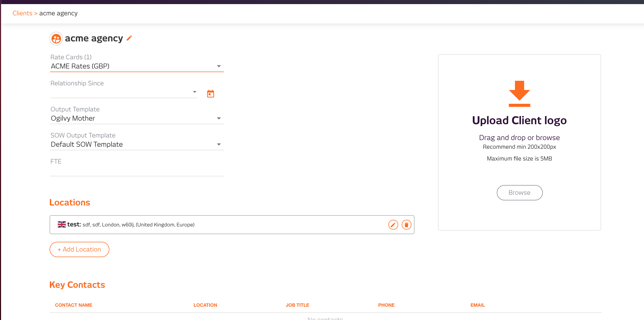Expand the Relationship Since dropdown arrow
644x320 pixels.
click(x=194, y=92)
